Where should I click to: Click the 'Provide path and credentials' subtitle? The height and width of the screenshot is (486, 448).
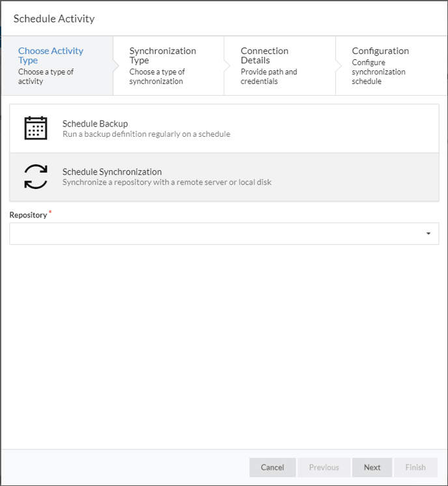coord(269,76)
